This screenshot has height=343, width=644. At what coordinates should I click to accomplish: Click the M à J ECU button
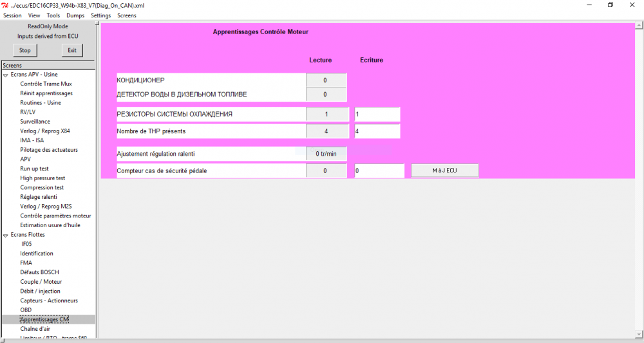[x=445, y=171]
